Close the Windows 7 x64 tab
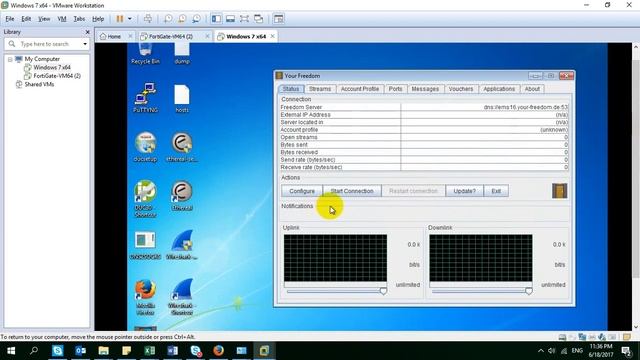Screen dimensions: 640x360 [272, 36]
